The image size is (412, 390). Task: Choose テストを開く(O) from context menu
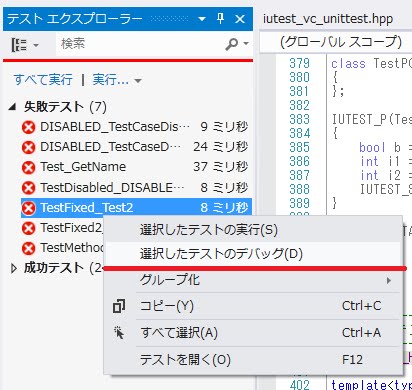point(253,360)
